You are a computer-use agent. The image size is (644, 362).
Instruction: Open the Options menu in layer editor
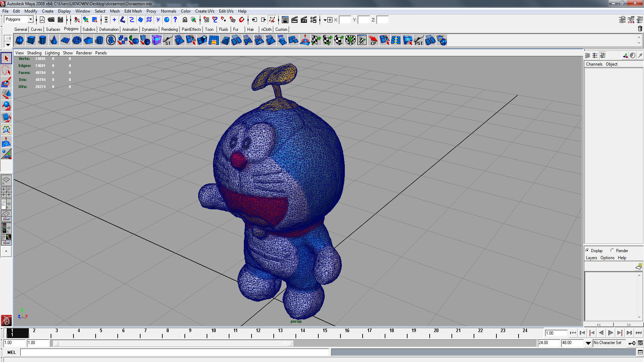(x=607, y=258)
